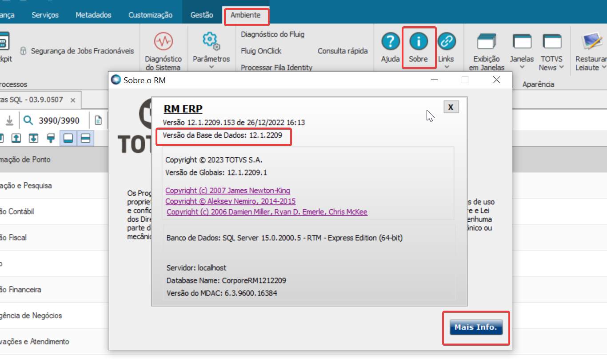
Task: Click Versão da Base de Dados text
Action: click(x=222, y=135)
